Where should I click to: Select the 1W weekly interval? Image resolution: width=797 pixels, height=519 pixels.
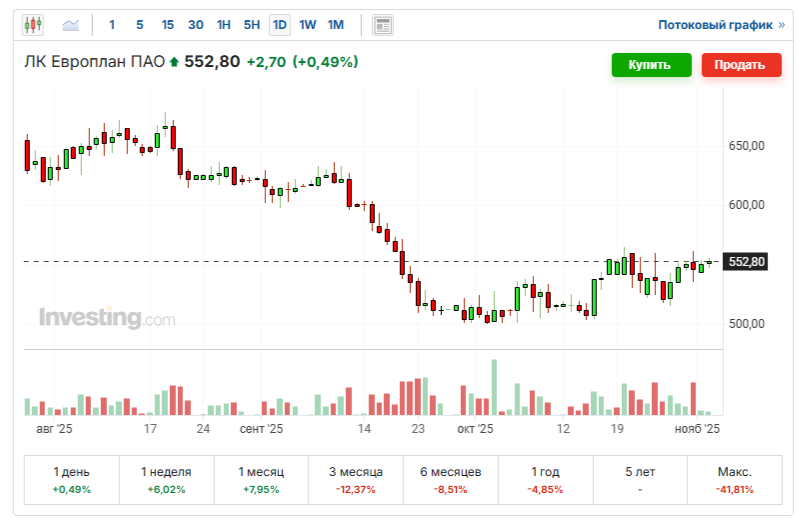pos(308,24)
